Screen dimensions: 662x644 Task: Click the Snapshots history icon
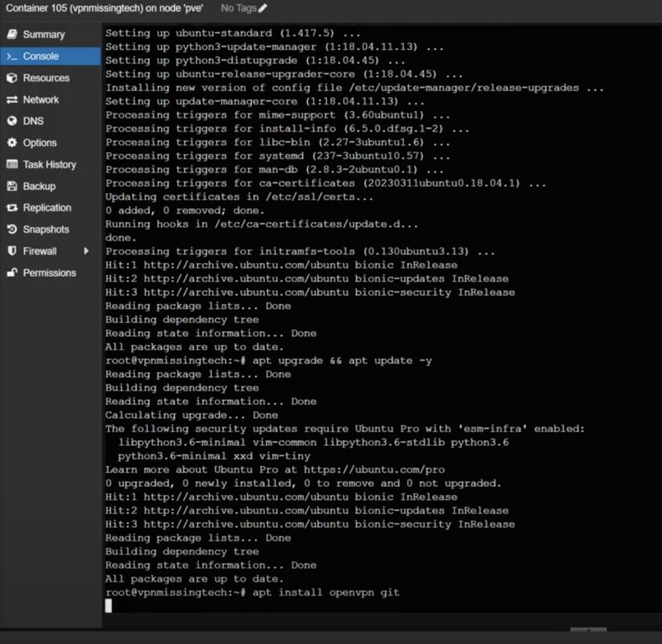click(x=11, y=230)
